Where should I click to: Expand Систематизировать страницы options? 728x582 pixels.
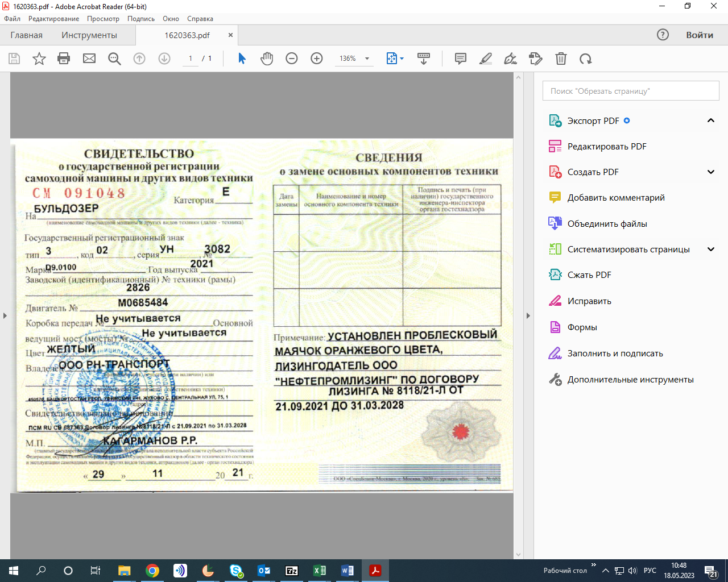coord(710,250)
